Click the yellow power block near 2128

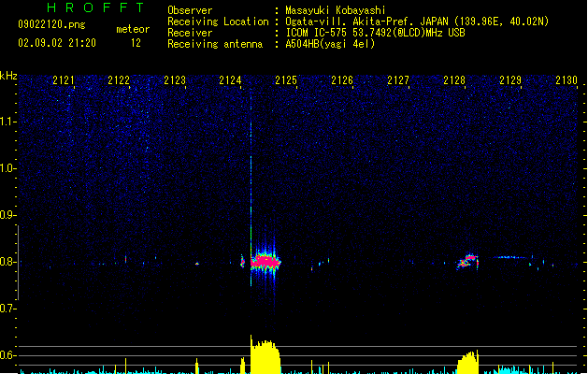point(468,363)
